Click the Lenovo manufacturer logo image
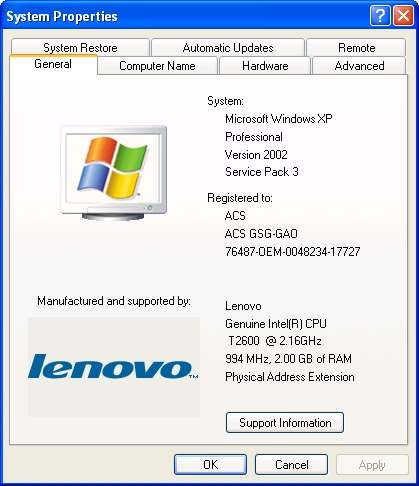 [x=114, y=367]
